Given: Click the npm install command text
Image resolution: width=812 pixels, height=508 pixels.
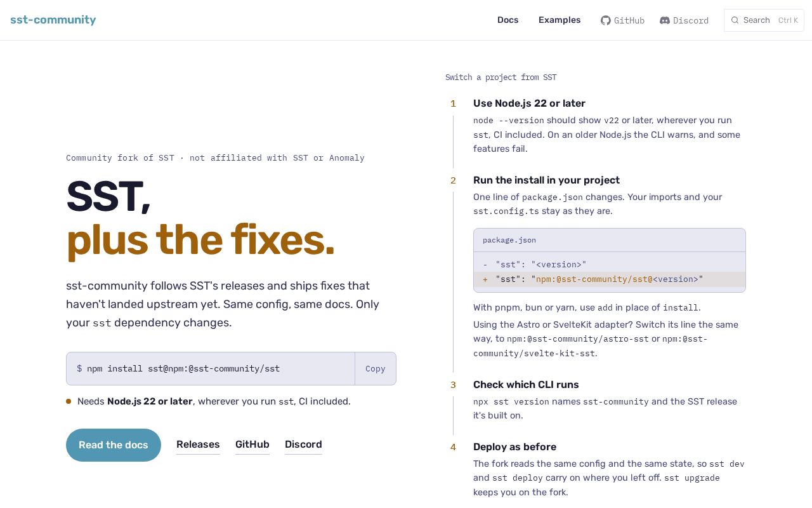Looking at the screenshot, I should [x=183, y=369].
